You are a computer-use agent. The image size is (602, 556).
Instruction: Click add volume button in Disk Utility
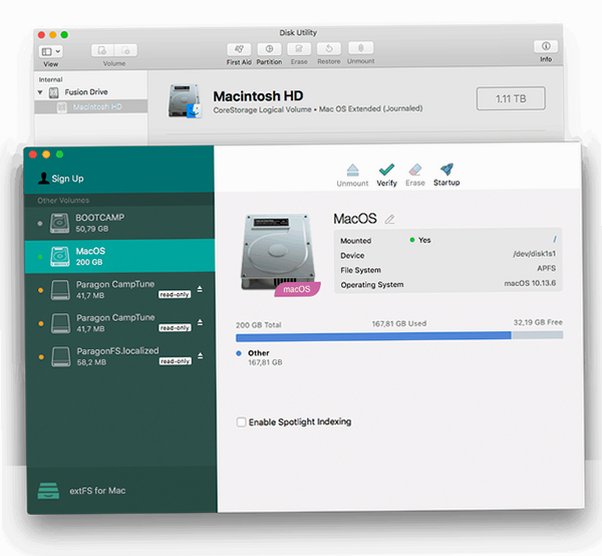103,50
